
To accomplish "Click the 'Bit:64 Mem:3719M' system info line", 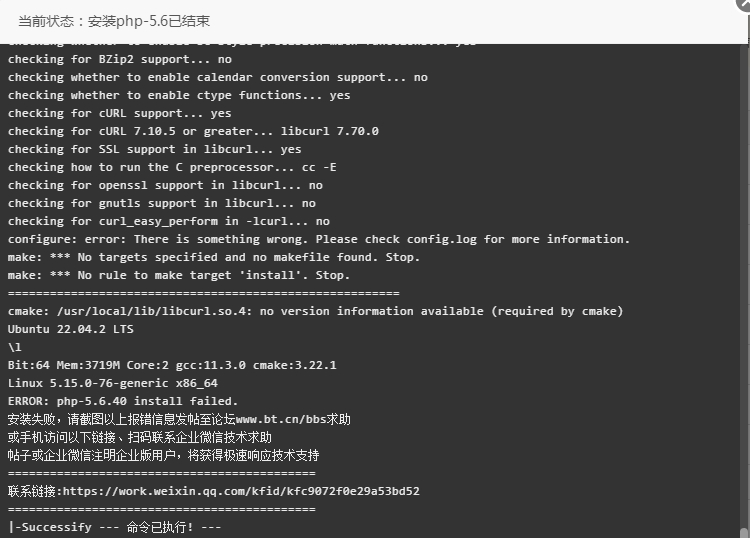I will (x=172, y=365).
